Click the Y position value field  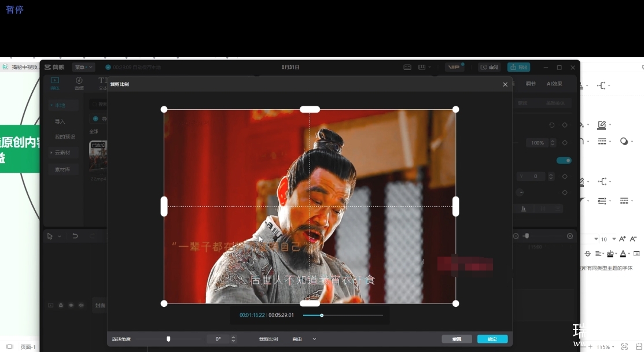pos(532,176)
